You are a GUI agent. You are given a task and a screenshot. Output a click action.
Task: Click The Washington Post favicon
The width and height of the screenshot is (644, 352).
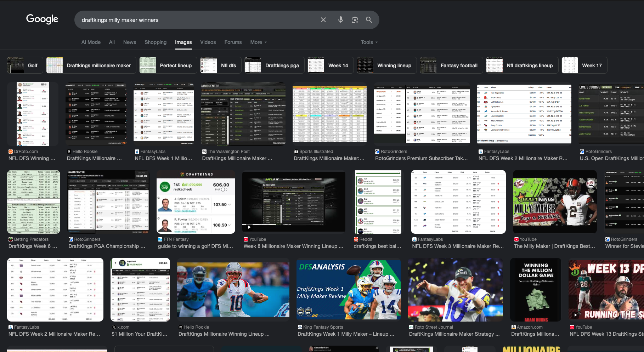[x=204, y=152]
